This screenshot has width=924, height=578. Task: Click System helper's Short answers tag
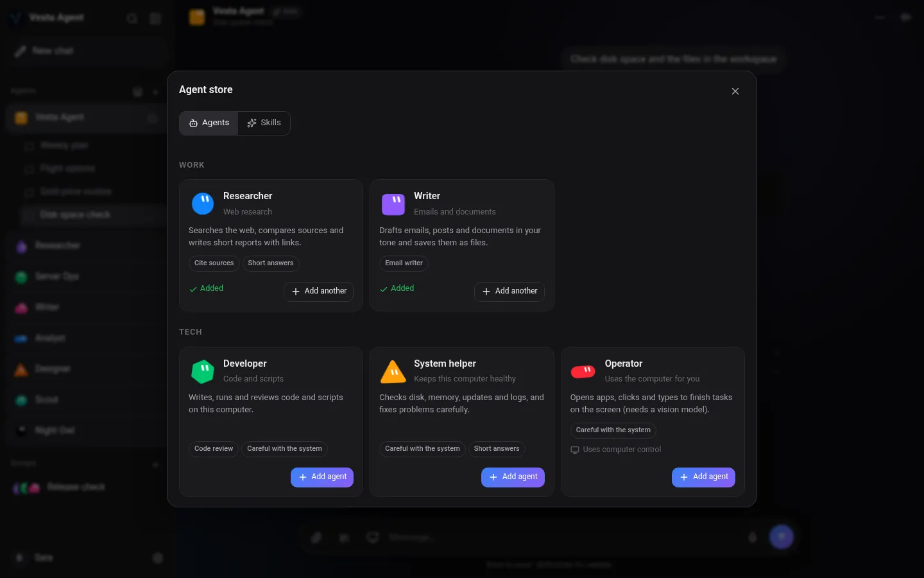click(497, 449)
